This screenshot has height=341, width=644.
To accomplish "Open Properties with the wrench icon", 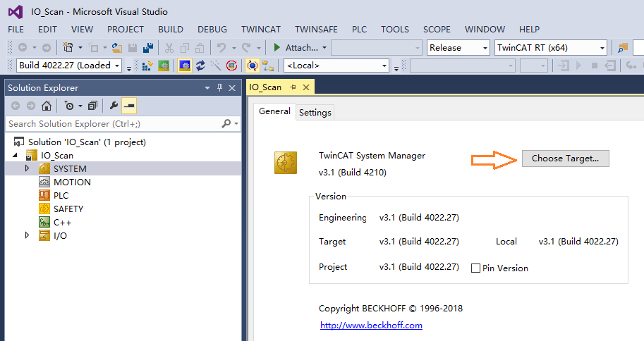I will (113, 106).
